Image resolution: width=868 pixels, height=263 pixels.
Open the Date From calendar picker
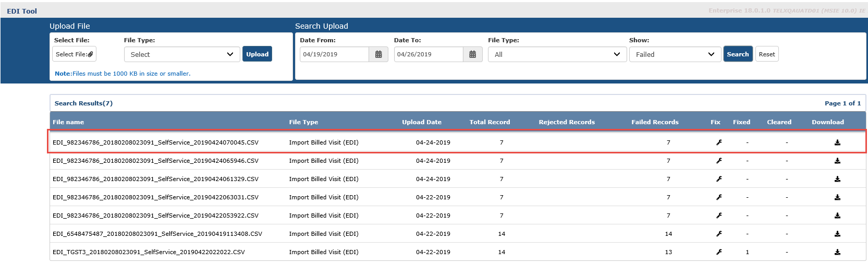pos(378,54)
